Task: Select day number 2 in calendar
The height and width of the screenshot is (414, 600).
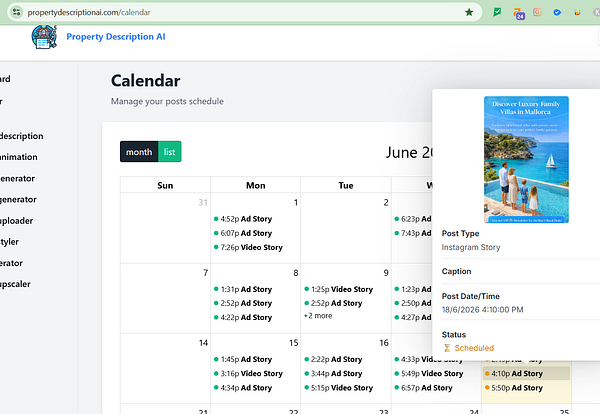Action: pyautogui.click(x=386, y=203)
